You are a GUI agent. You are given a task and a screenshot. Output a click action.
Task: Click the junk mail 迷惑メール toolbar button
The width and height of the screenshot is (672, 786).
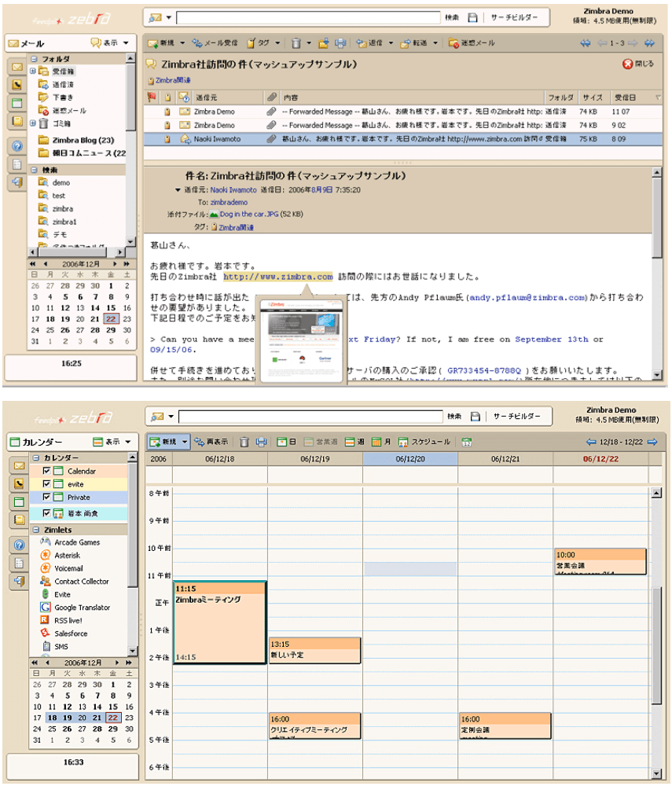click(x=471, y=43)
